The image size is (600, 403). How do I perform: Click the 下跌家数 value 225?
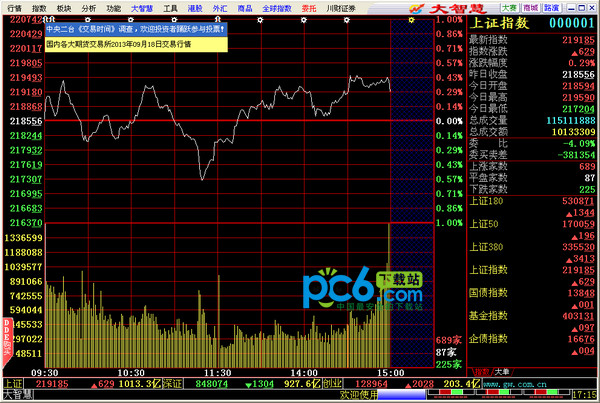click(587, 189)
